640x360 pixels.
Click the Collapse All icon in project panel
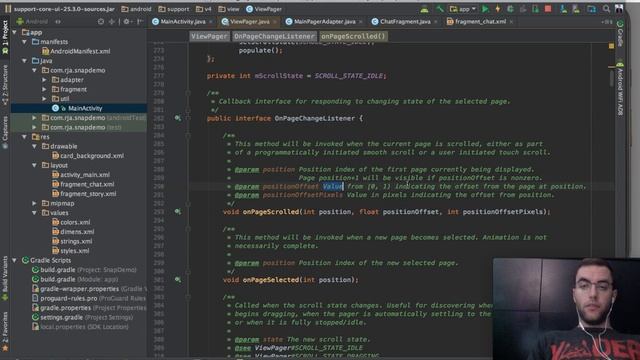coord(111,21)
